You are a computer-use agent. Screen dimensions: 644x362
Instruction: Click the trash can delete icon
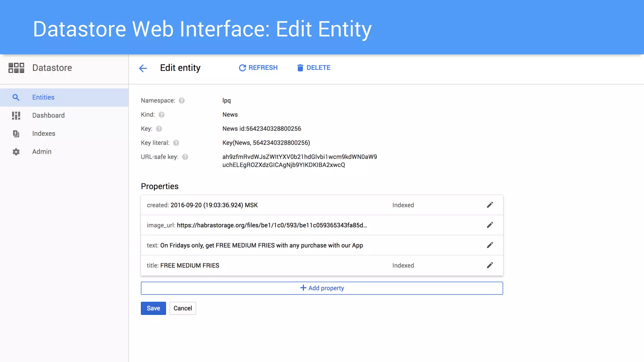coord(300,68)
